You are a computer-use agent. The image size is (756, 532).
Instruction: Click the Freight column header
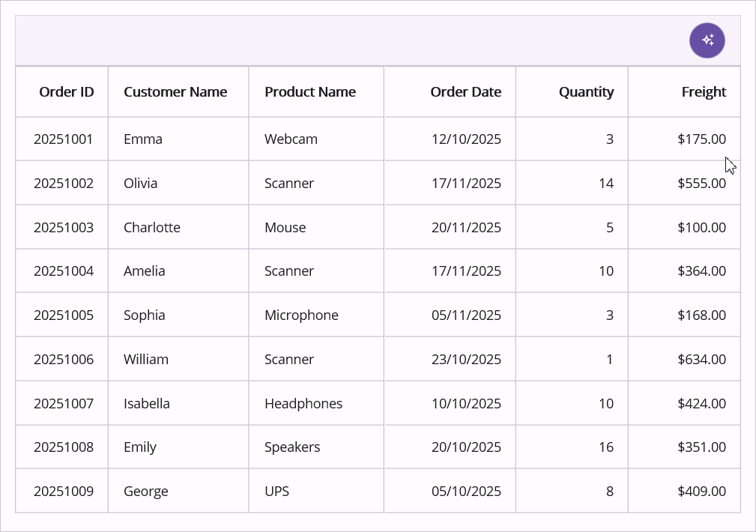coord(704,92)
